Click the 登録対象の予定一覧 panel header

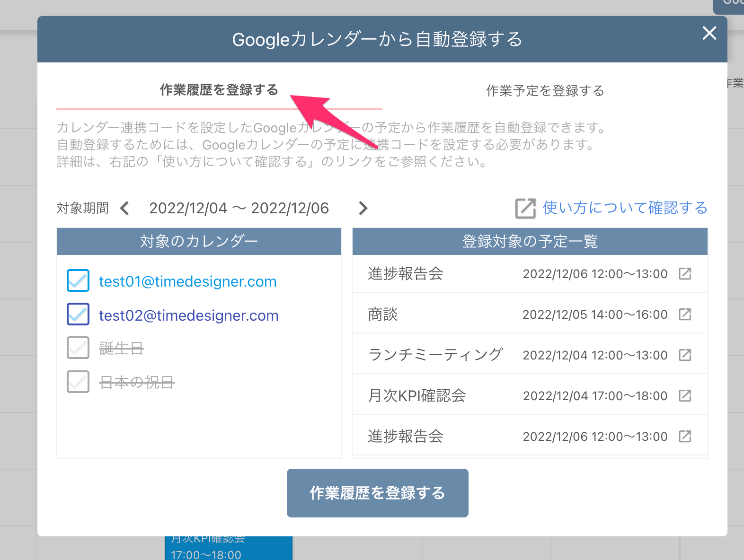530,241
